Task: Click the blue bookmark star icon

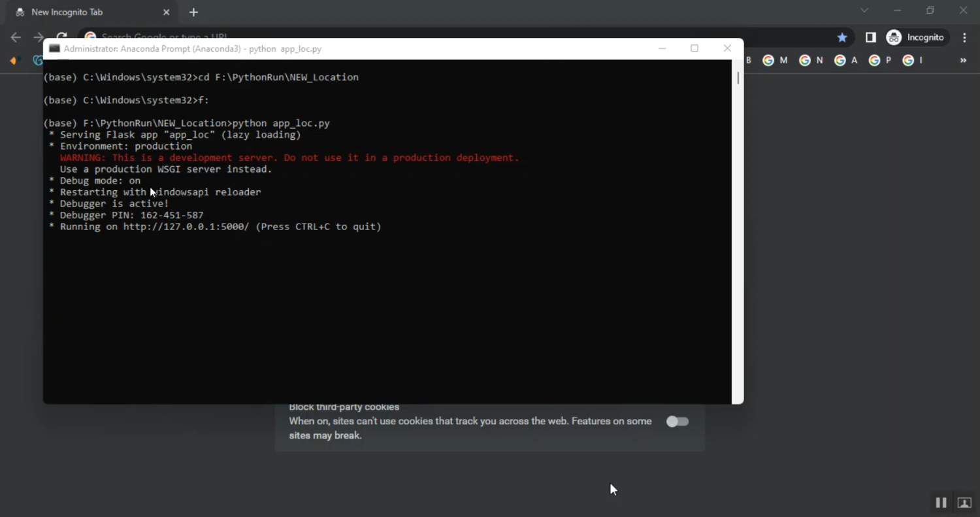Action: tap(842, 37)
